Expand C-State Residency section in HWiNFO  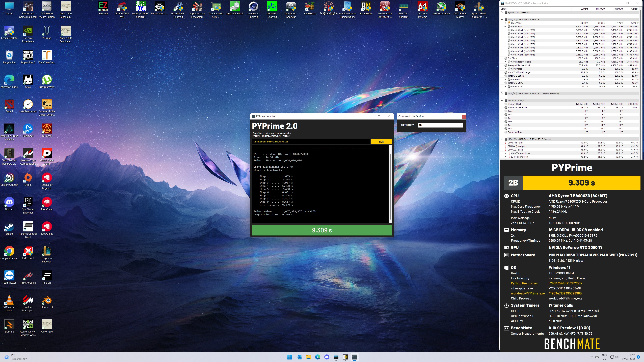[502, 94]
